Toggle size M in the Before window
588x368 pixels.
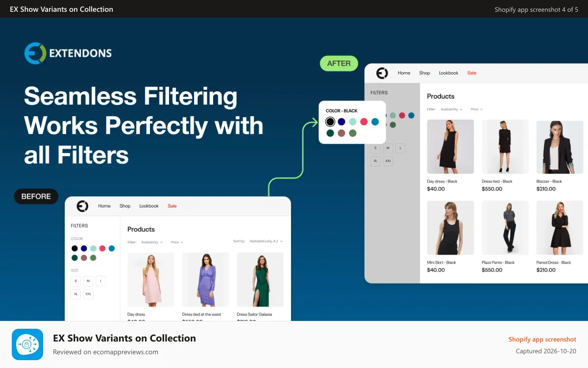(88, 281)
